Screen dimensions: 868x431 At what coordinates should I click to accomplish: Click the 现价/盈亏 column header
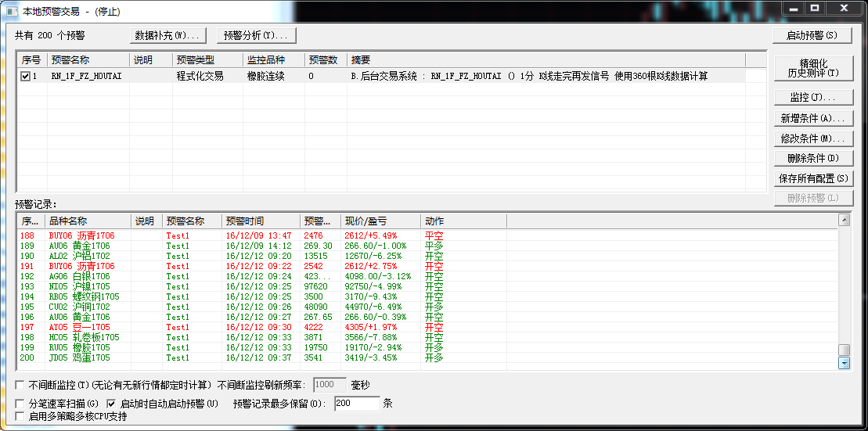click(380, 221)
